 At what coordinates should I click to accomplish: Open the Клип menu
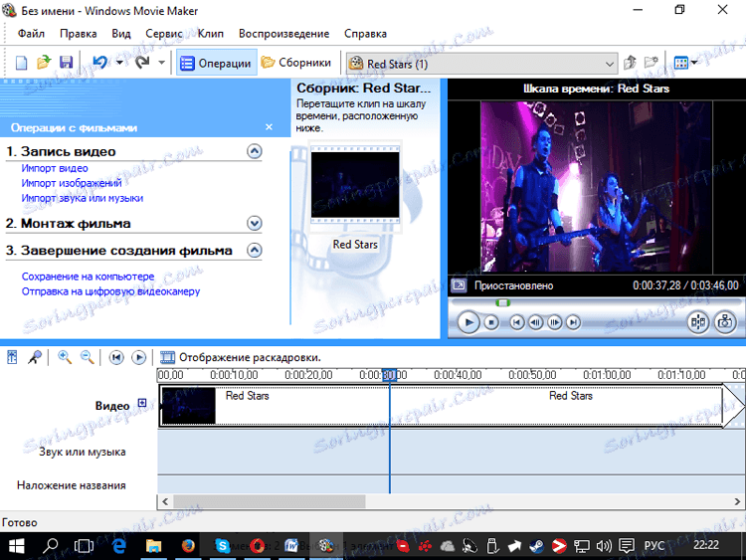click(x=210, y=34)
